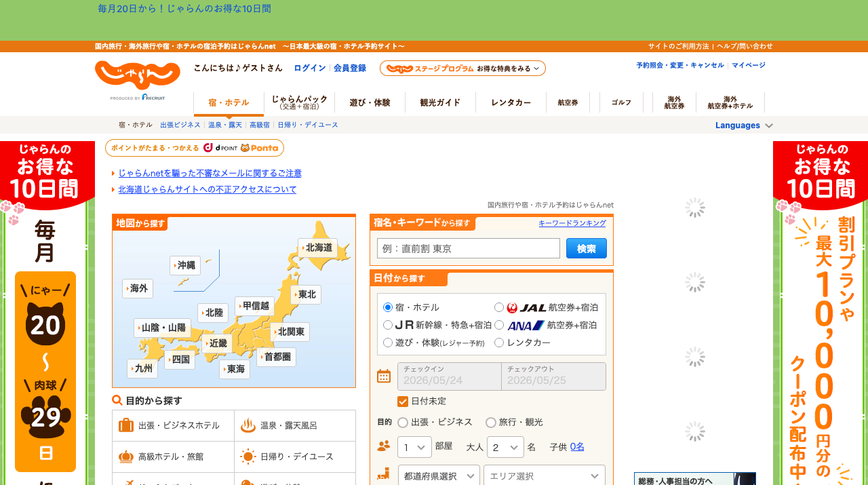Screen dimensions: 868x485
Task: Click the チェックイン date field
Action: click(450, 376)
